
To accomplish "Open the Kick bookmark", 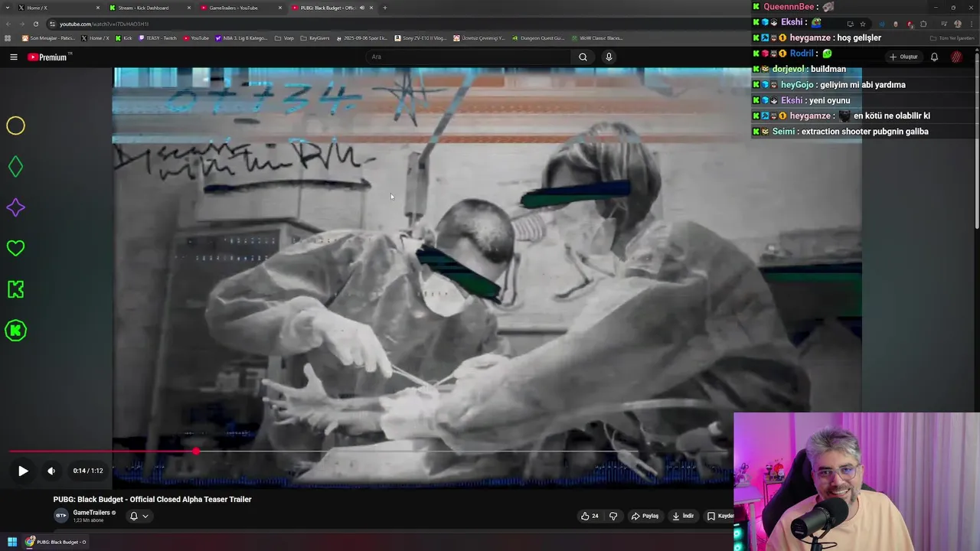I will 124,37.
